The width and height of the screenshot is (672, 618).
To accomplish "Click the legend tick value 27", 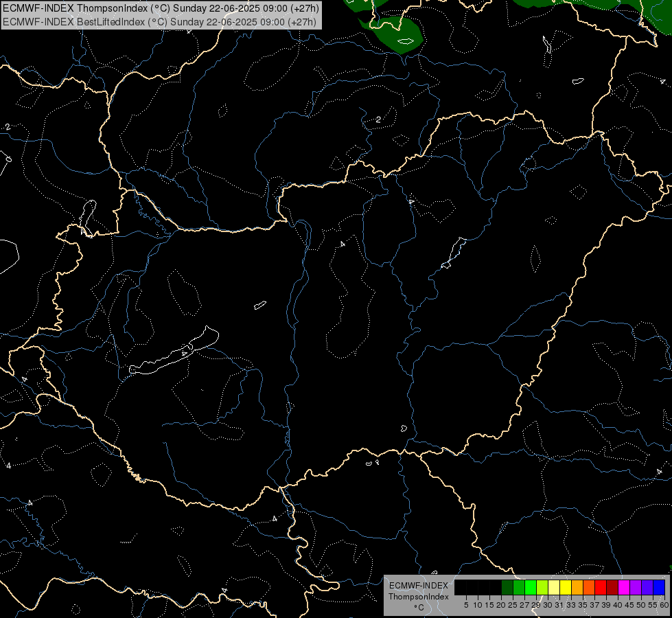I will [x=524, y=605].
